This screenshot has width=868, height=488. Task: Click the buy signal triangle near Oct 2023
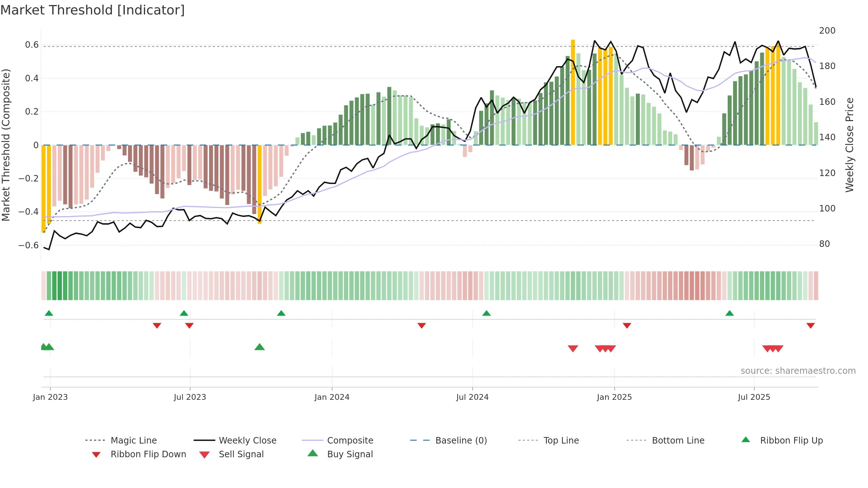[x=260, y=347]
